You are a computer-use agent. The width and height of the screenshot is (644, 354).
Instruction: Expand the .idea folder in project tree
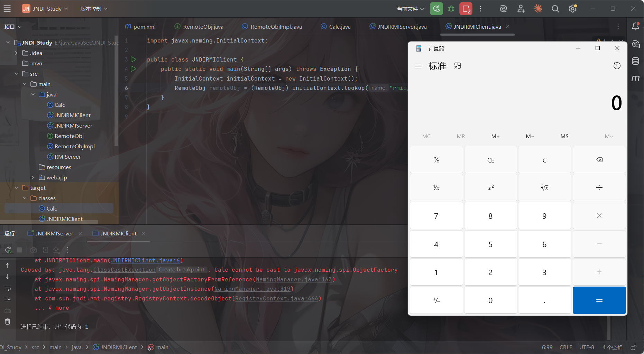click(16, 53)
